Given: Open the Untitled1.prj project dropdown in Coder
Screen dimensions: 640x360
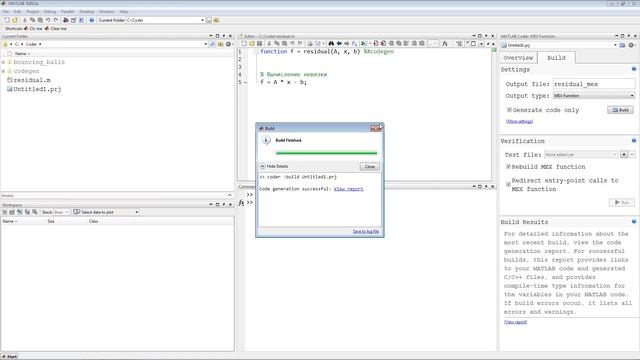Looking at the screenshot, I should click(x=615, y=45).
